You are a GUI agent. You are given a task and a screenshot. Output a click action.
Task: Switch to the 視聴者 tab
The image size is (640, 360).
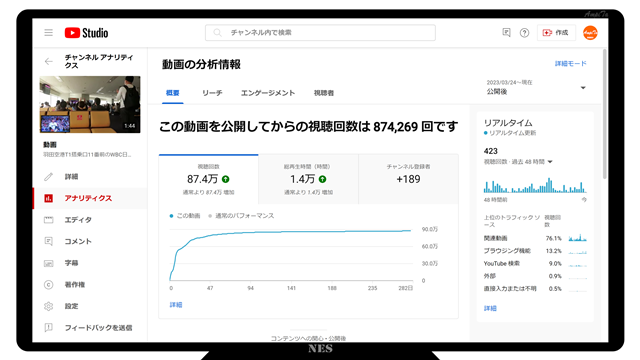coord(324,93)
